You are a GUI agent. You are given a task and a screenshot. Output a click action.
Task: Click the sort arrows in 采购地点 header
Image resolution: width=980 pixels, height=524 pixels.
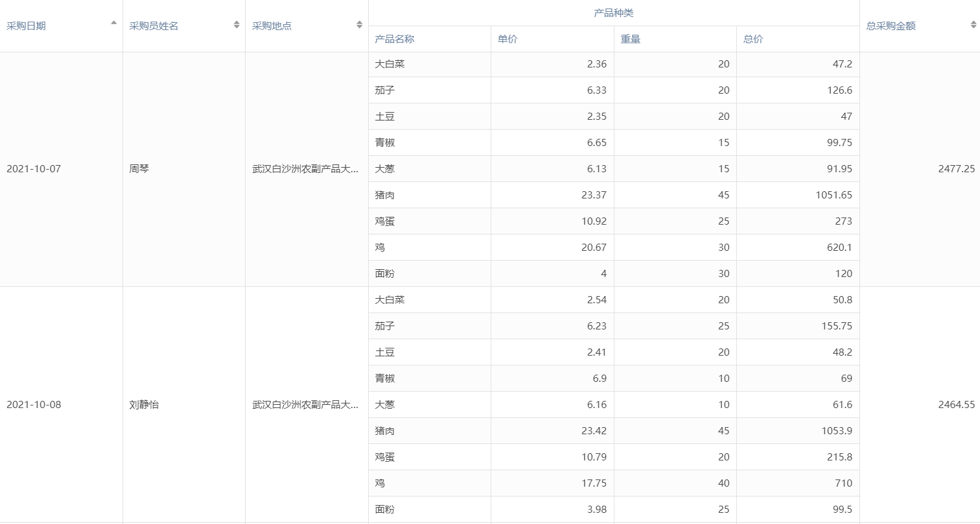(x=359, y=25)
